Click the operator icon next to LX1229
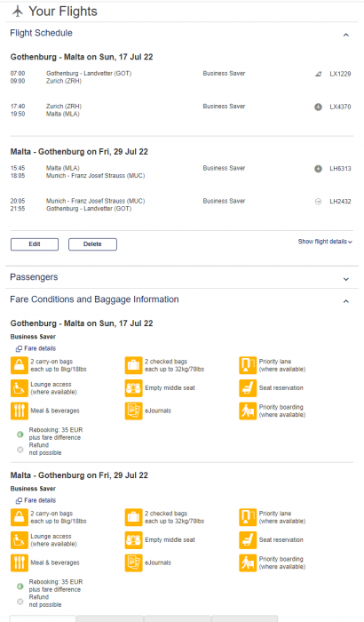Image resolution: width=364 pixels, height=622 pixels. (318, 74)
